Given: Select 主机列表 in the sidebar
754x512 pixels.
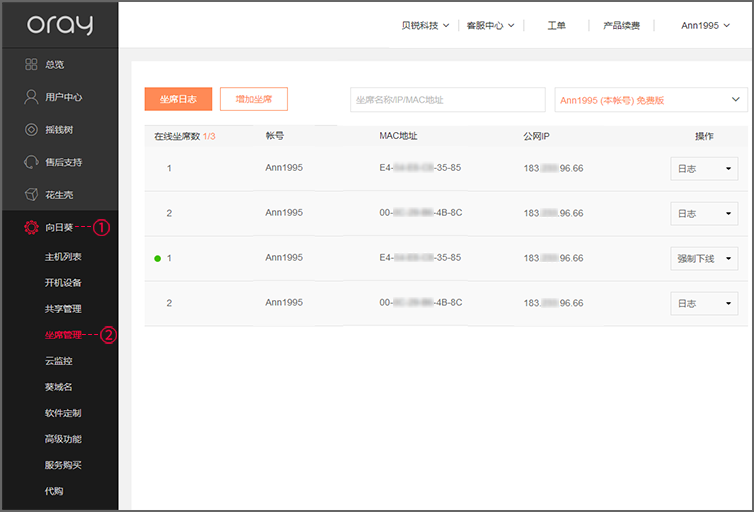Looking at the screenshot, I should point(63,257).
